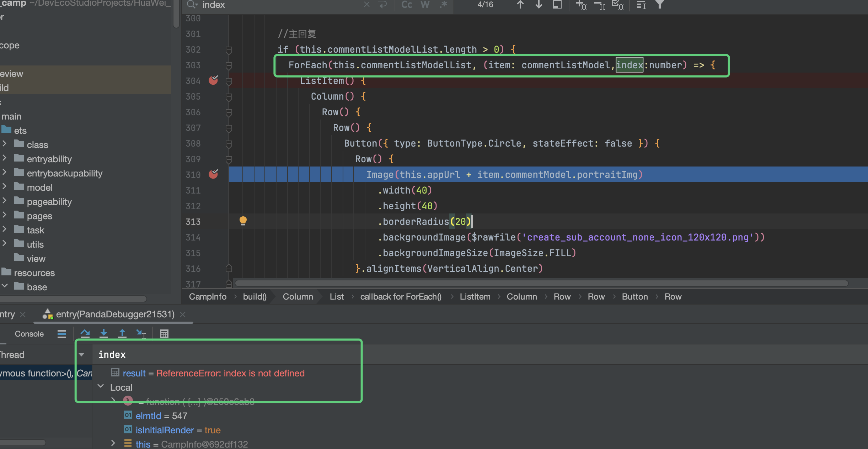Image resolution: width=868 pixels, height=449 pixels.
Task: Clear the find field text
Action: pyautogui.click(x=366, y=5)
